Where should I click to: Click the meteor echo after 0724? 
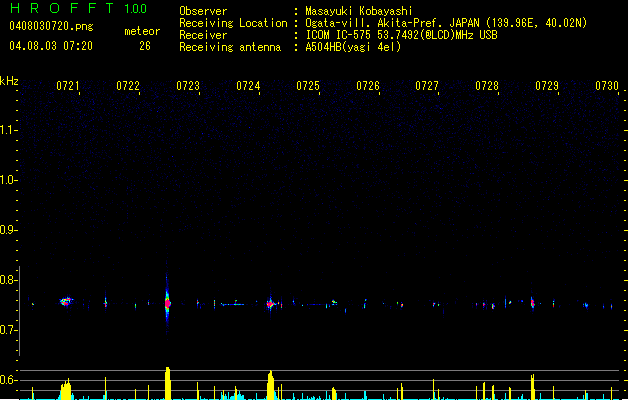click(271, 304)
